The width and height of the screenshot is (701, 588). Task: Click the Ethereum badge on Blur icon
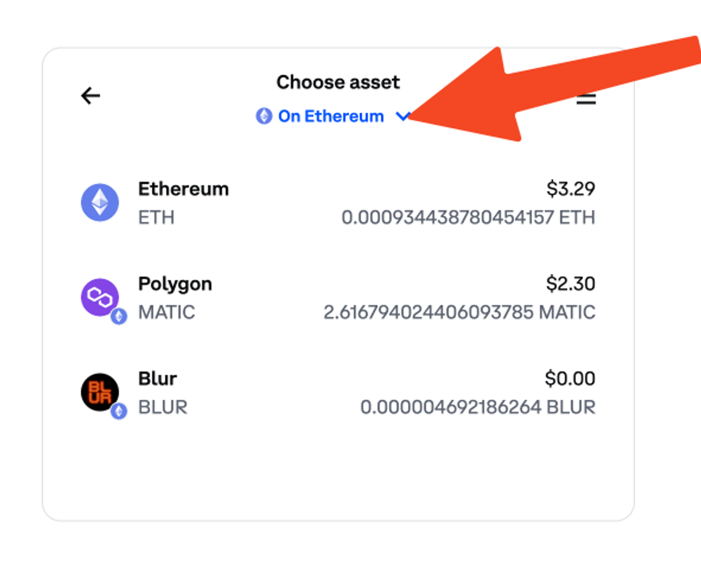click(119, 411)
